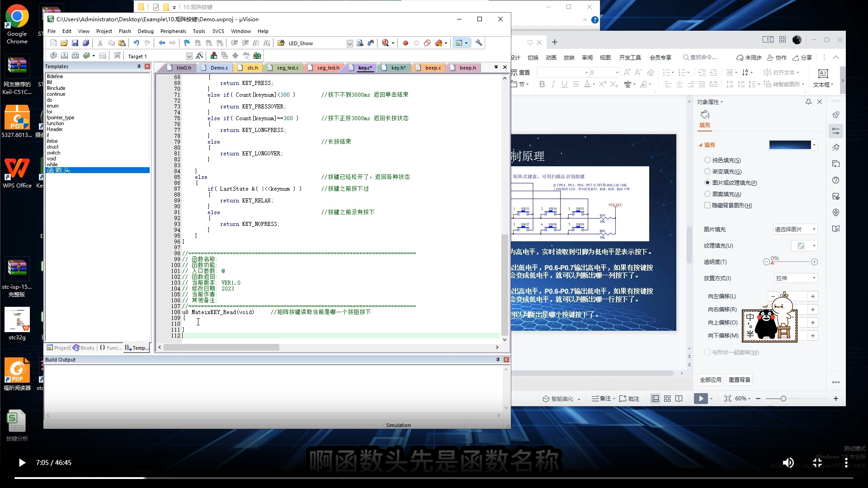Open the 开发工具 tab in WPS
The height and width of the screenshot is (488, 868).
tap(630, 57)
